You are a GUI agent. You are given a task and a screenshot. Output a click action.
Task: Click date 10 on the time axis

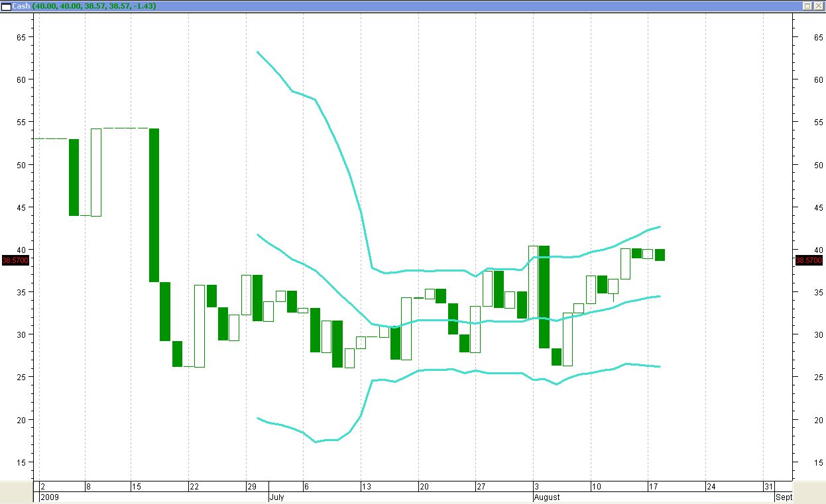tap(595, 486)
